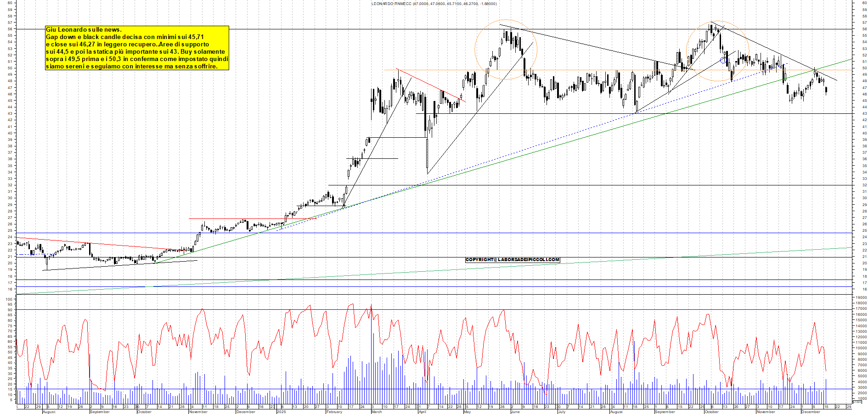The height and width of the screenshot is (414, 868).
Task: Click the yellow commentary note box
Action: [x=137, y=48]
